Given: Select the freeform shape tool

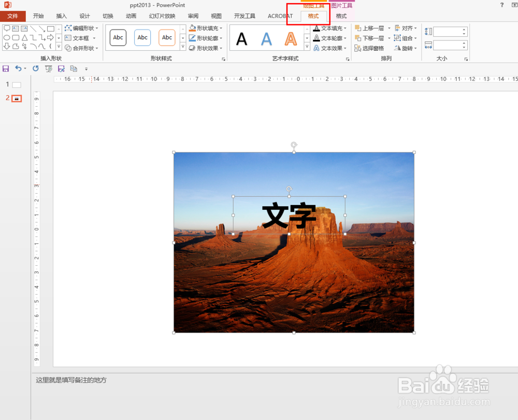Looking at the screenshot, I should click(16, 46).
